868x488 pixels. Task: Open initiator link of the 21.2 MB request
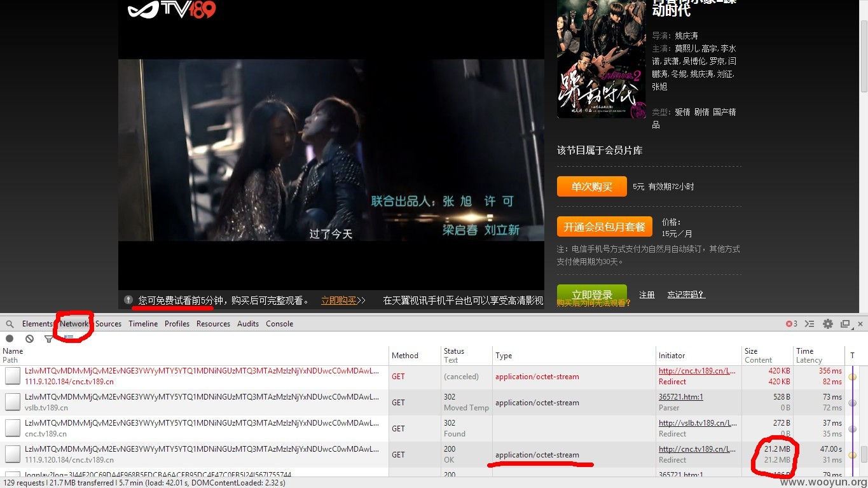click(x=698, y=449)
